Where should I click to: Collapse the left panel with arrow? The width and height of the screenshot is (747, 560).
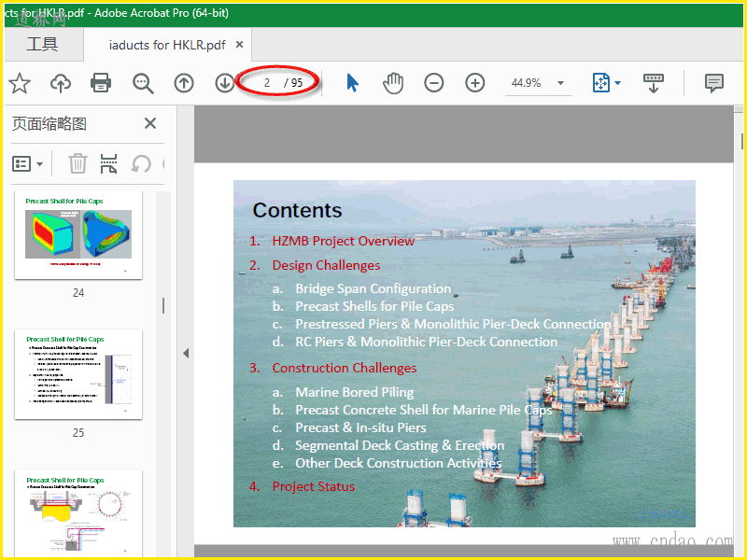coord(186,353)
